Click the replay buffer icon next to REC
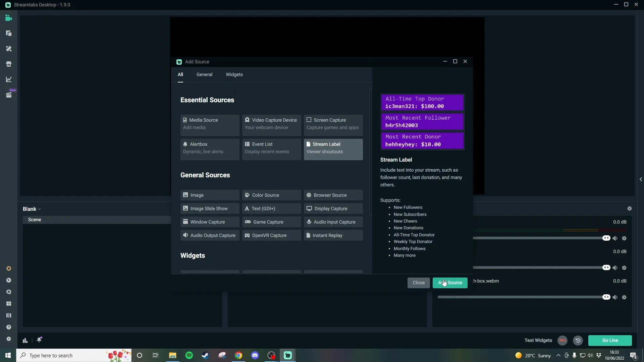This screenshot has width=644, height=362. click(x=578, y=341)
